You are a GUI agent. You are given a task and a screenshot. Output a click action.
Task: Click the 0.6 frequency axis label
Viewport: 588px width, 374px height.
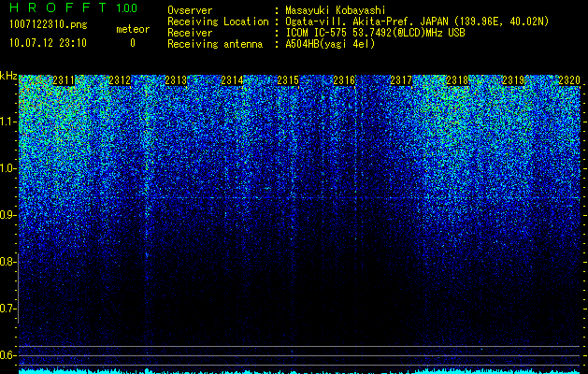[7, 355]
